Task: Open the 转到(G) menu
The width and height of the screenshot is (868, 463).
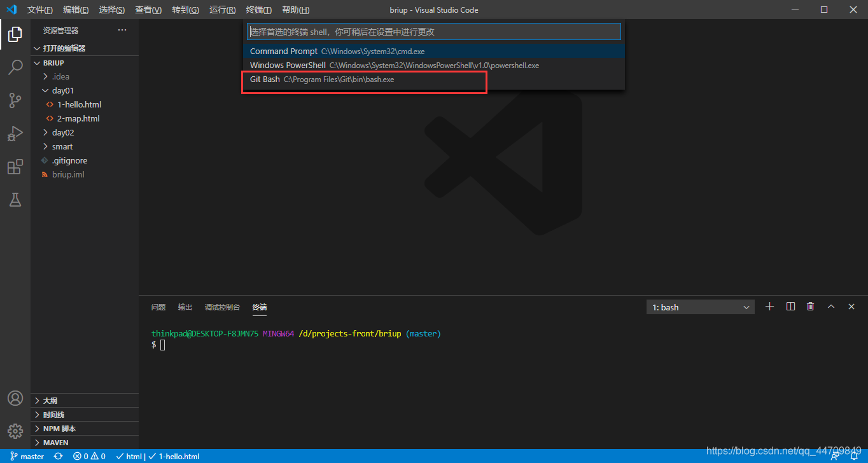Action: pyautogui.click(x=185, y=10)
